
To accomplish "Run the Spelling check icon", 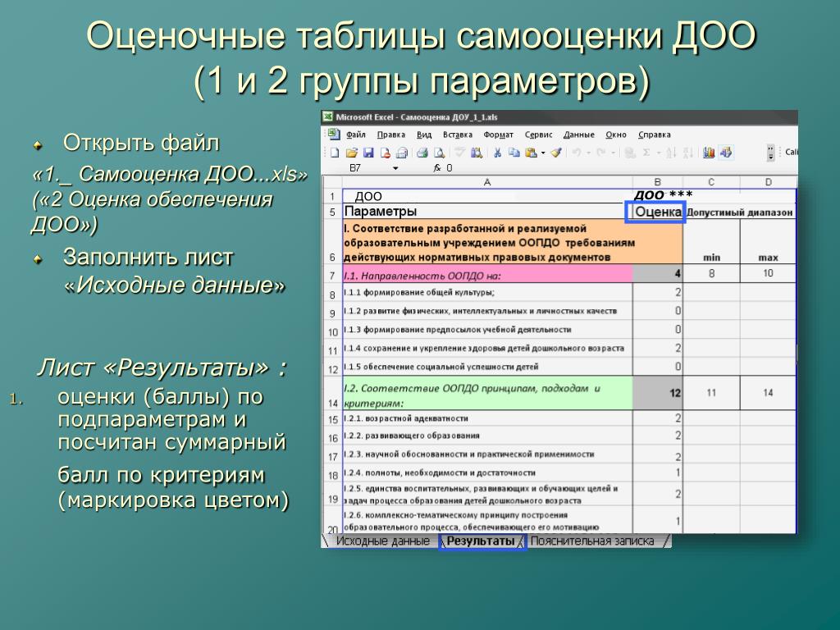I will pyautogui.click(x=459, y=153).
